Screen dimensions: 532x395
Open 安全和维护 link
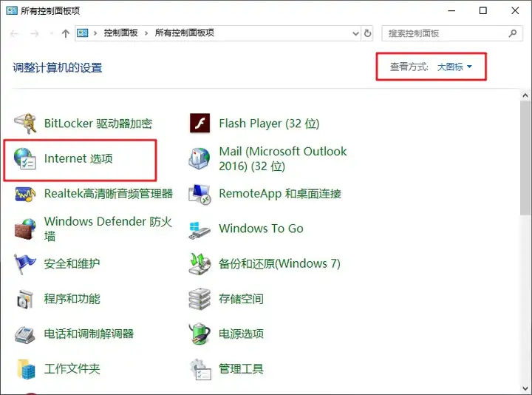[72, 264]
